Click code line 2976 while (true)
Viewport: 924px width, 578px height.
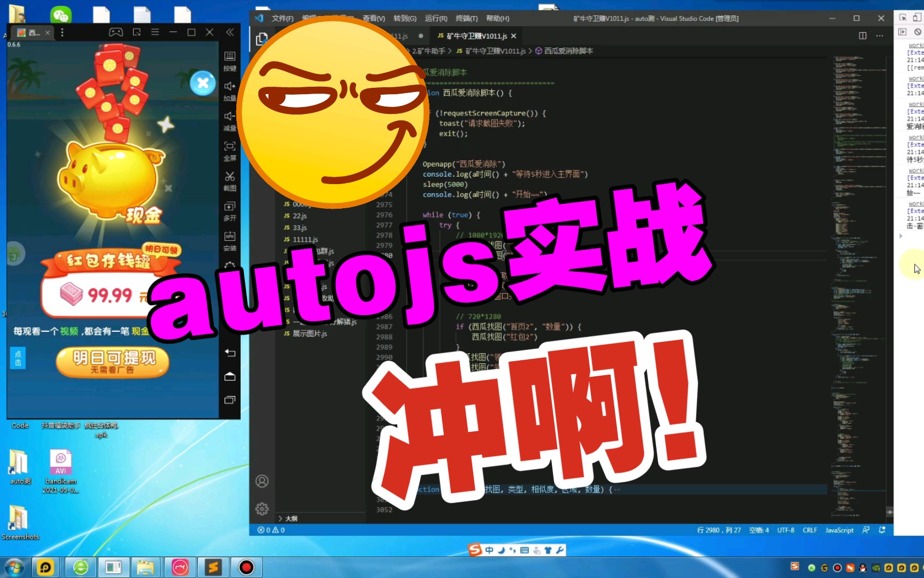point(451,215)
